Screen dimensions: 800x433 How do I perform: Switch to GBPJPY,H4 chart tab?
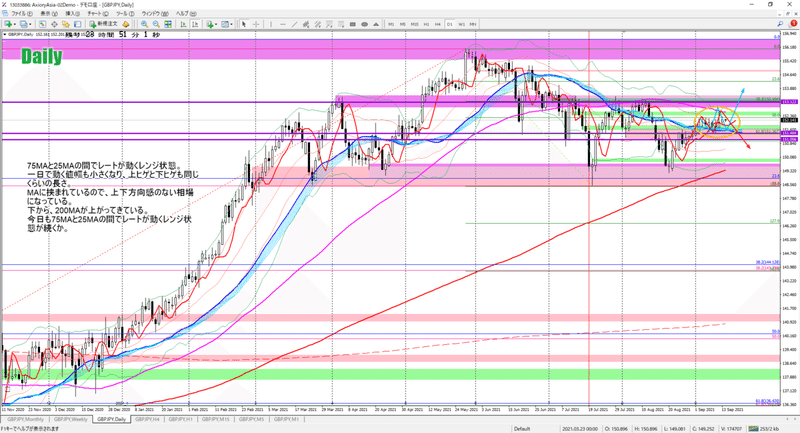pos(147,419)
